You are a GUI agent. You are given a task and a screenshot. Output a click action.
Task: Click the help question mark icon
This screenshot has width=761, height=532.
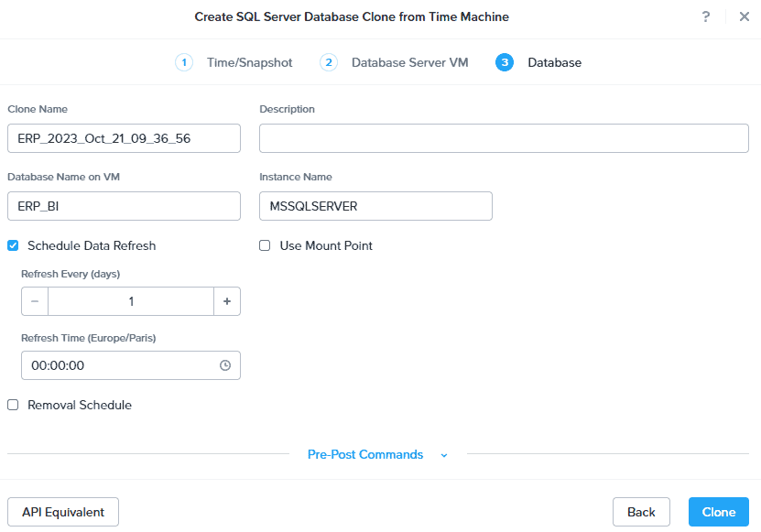[706, 16]
